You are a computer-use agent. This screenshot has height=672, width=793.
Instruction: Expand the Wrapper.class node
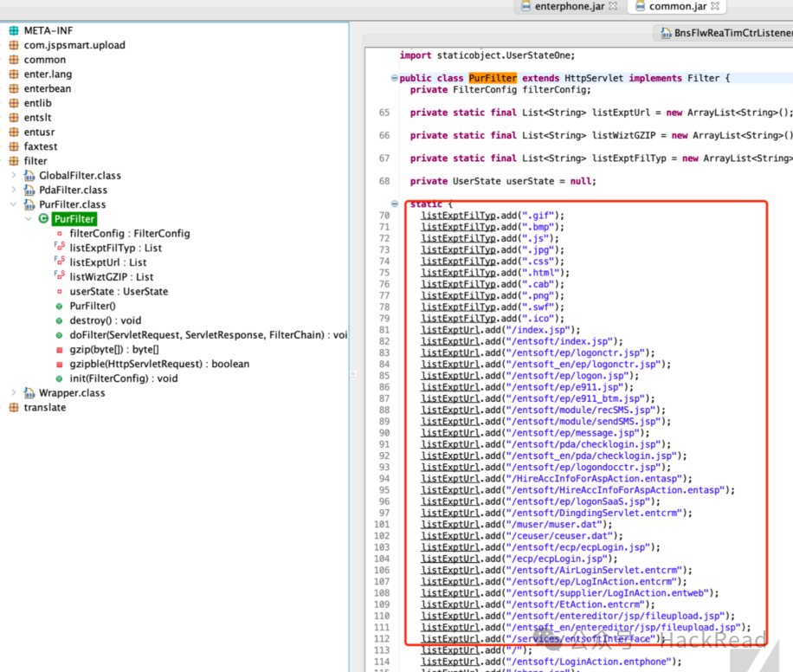pyautogui.click(x=14, y=392)
